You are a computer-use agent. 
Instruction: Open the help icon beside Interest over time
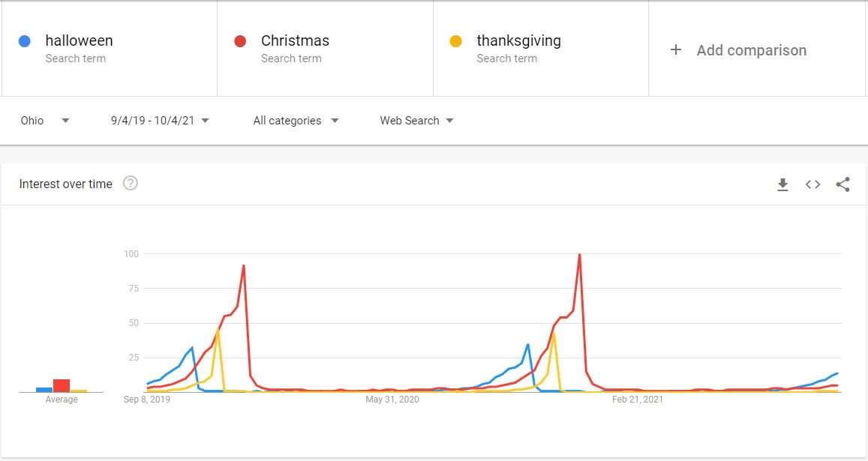(x=131, y=184)
